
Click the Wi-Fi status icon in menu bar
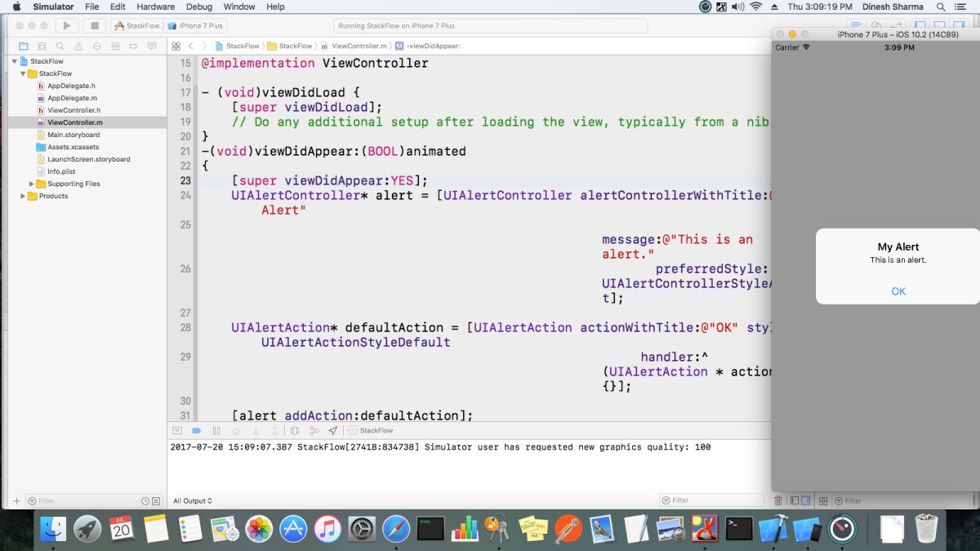(x=756, y=7)
